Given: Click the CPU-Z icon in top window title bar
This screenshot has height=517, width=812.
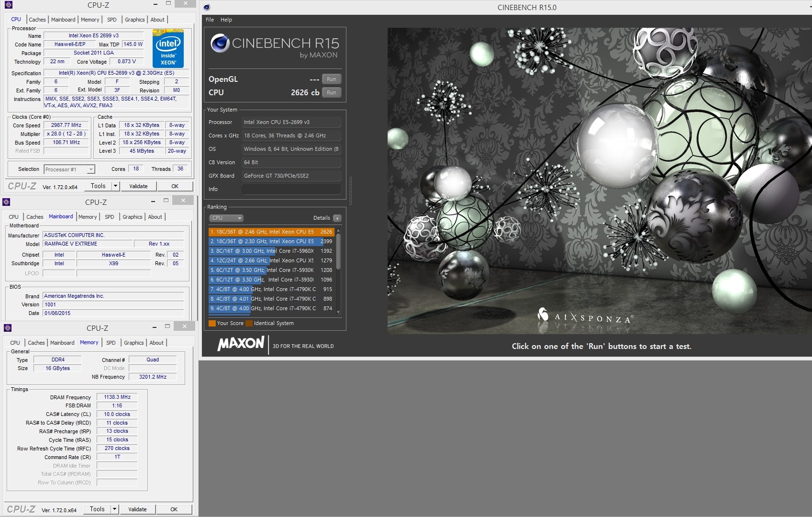Looking at the screenshot, I should click(x=8, y=5).
